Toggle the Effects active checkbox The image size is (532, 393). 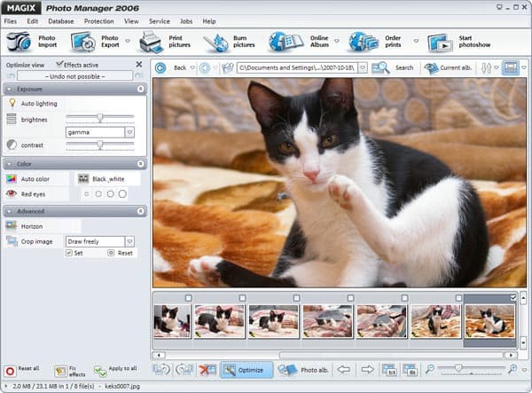(x=59, y=64)
